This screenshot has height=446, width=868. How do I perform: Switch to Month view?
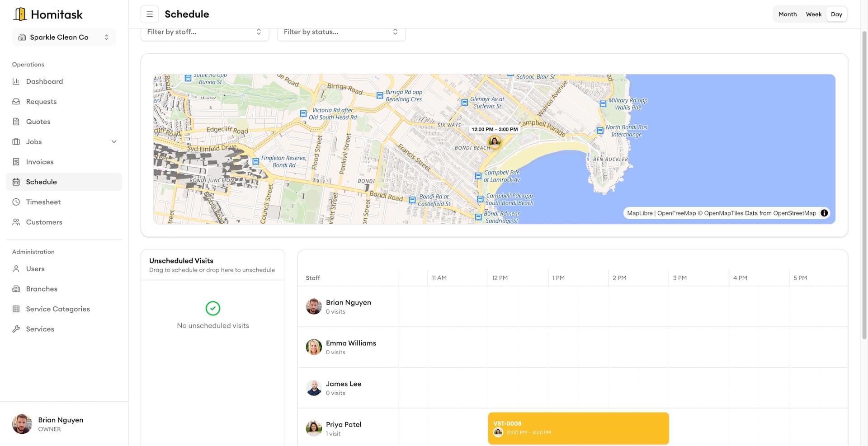click(x=788, y=14)
